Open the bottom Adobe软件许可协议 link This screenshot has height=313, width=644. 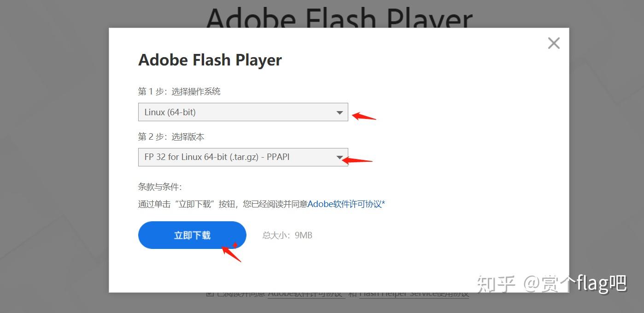pyautogui.click(x=306, y=294)
